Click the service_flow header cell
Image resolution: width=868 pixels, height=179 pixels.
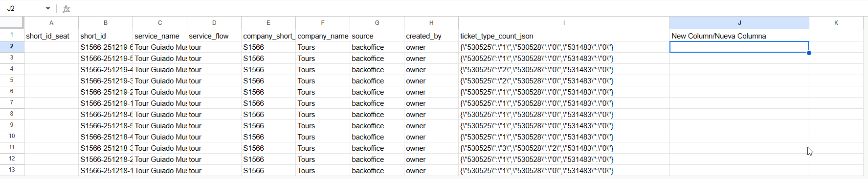click(214, 36)
